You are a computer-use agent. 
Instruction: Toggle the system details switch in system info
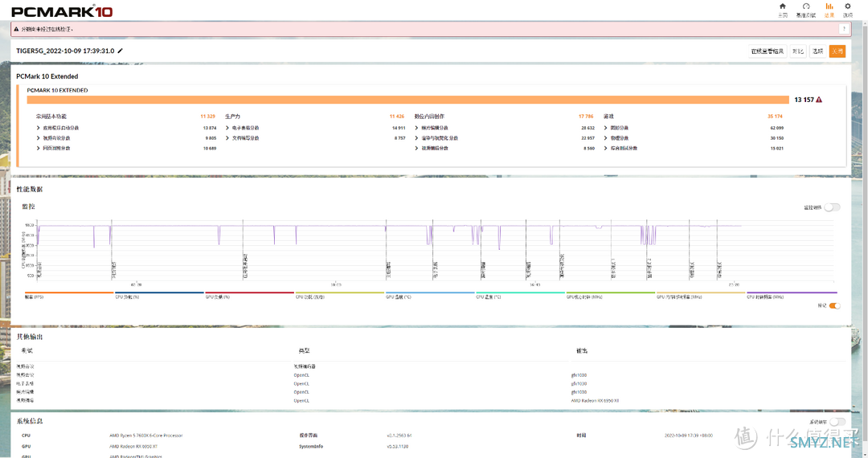(x=837, y=422)
